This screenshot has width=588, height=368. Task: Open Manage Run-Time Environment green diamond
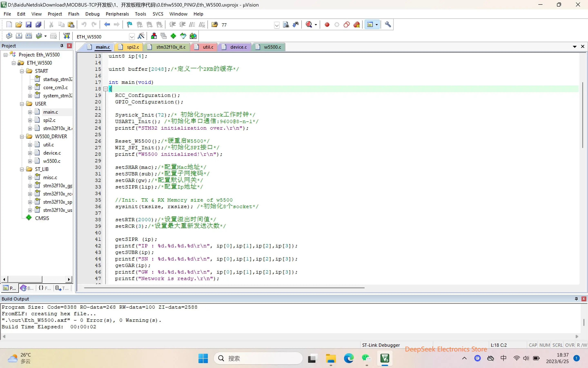(173, 36)
